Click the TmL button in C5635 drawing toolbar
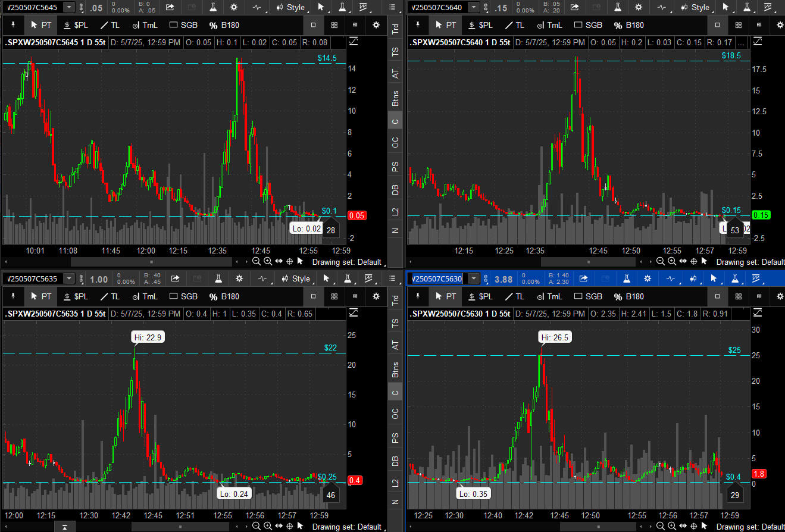Viewport: 785px width, 532px height. coord(145,296)
